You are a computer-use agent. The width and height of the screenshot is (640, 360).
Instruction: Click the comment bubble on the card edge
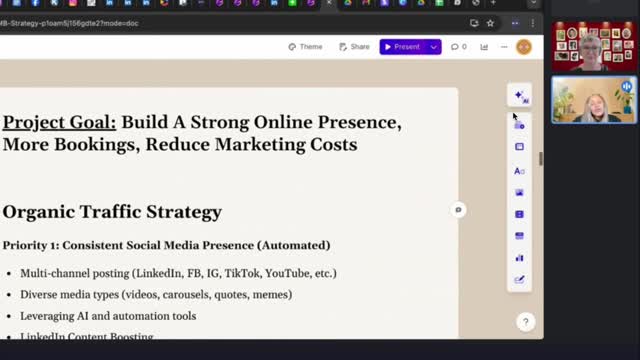pos(458,210)
